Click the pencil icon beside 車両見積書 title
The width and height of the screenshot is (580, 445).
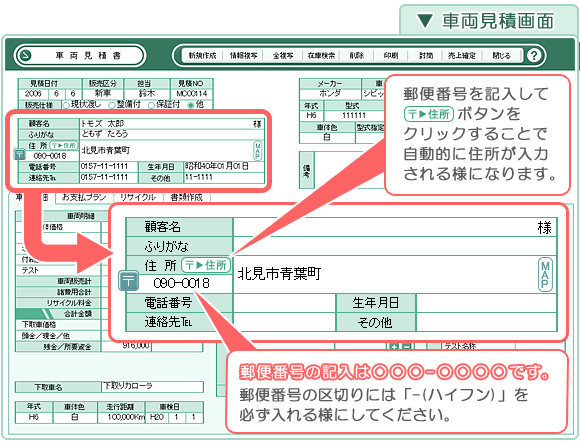click(x=26, y=56)
